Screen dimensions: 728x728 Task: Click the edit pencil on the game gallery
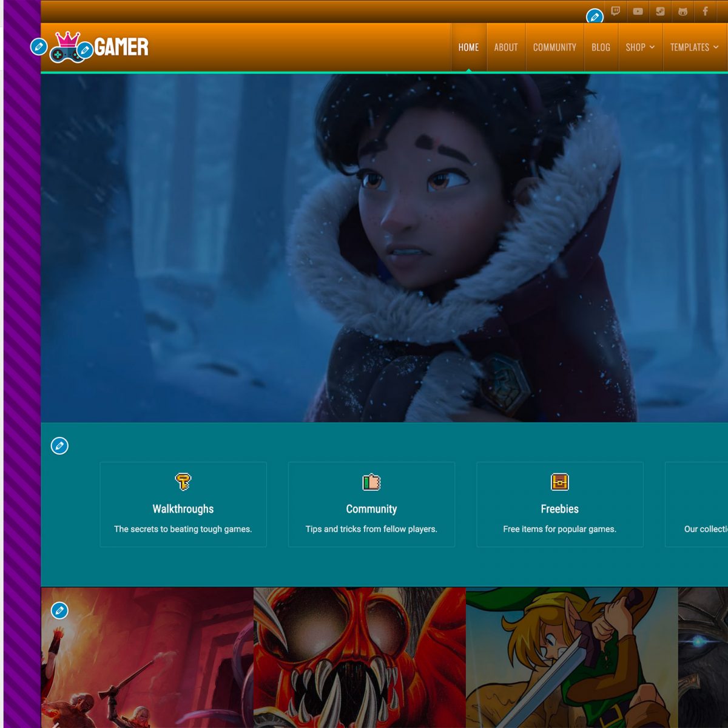pos(59,610)
